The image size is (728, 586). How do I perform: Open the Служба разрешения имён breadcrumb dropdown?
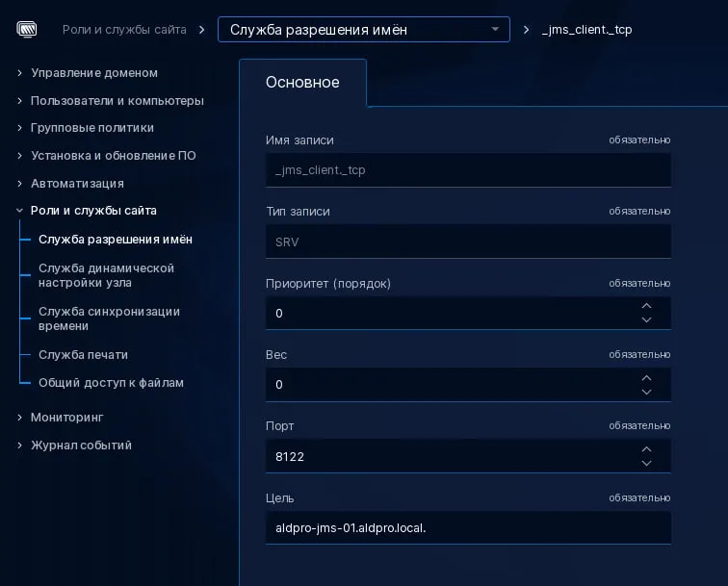(364, 30)
